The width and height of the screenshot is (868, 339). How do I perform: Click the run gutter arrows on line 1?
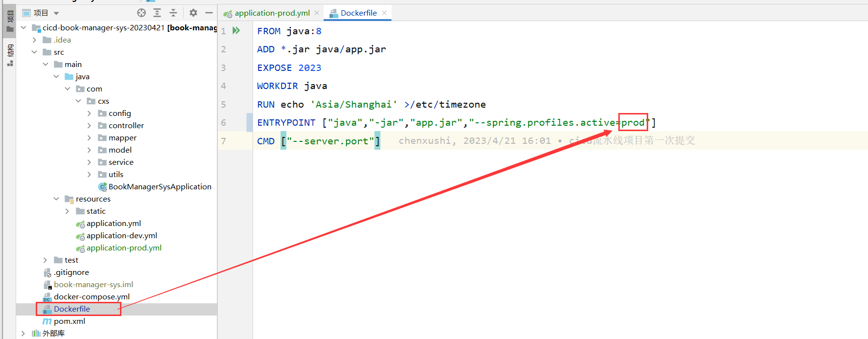(236, 31)
